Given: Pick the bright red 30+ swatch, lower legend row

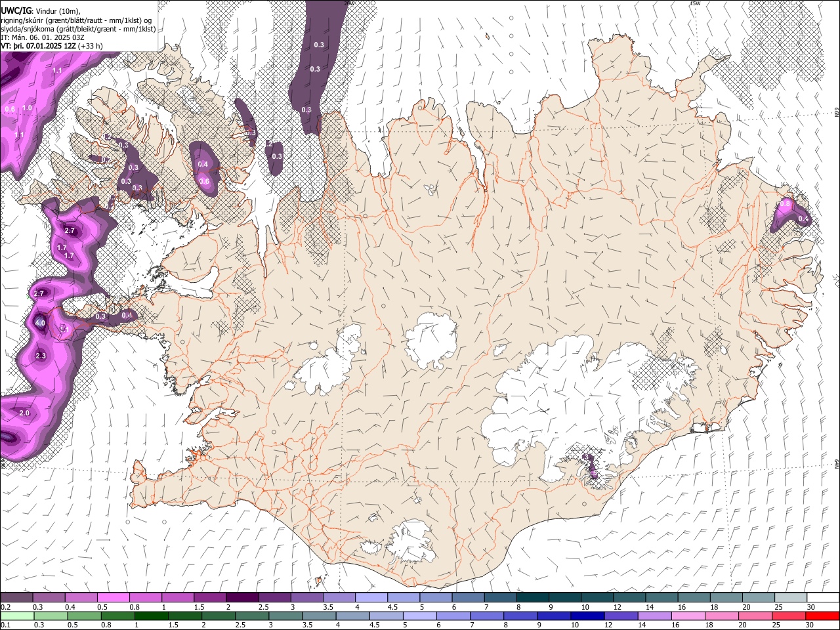Looking at the screenshot, I should [823, 616].
